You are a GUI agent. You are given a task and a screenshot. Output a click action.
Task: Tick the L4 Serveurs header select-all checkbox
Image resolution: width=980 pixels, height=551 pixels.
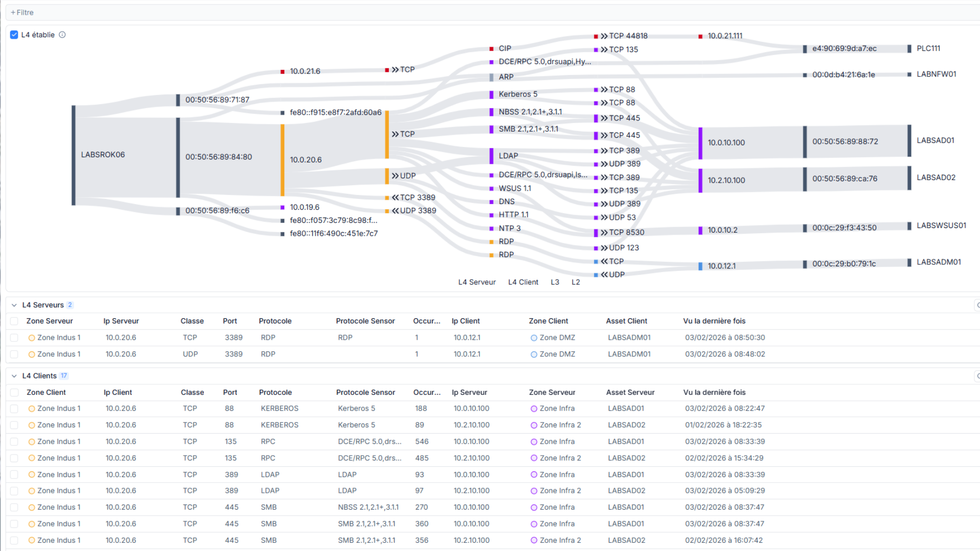[x=14, y=321]
